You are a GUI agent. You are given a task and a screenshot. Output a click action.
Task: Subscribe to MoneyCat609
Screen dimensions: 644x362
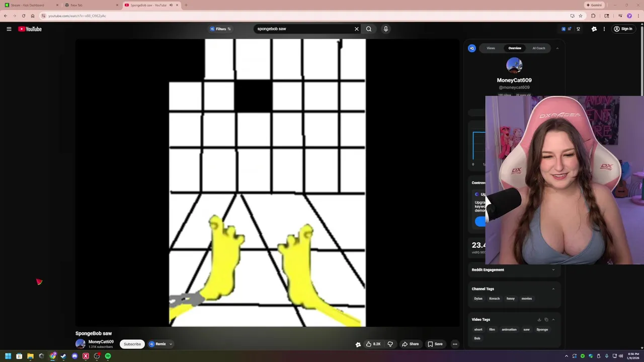click(132, 344)
